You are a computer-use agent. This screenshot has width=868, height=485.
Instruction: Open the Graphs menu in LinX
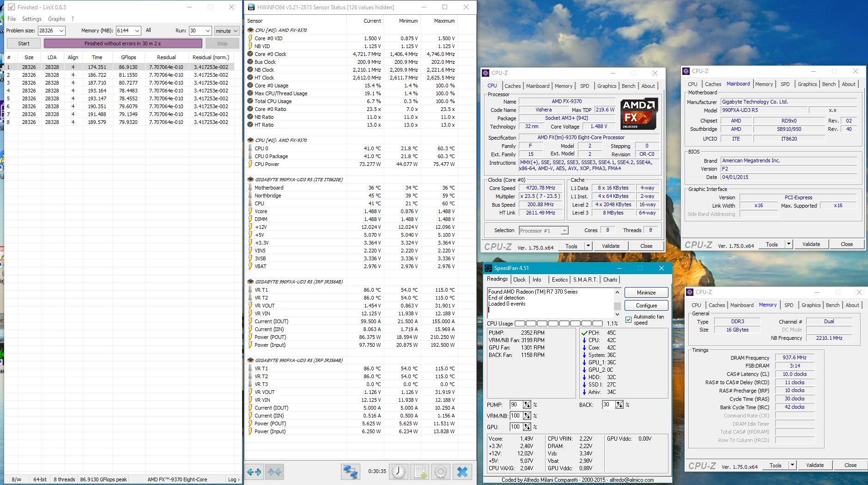point(56,19)
